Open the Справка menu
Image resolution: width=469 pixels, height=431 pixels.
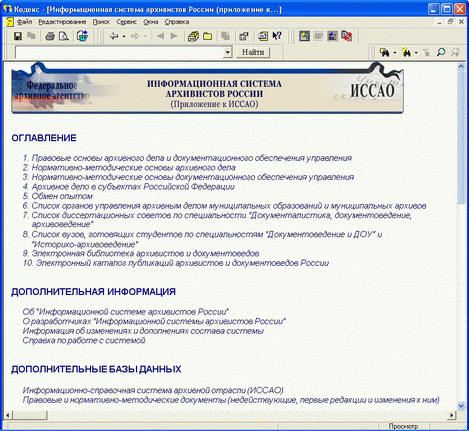177,22
